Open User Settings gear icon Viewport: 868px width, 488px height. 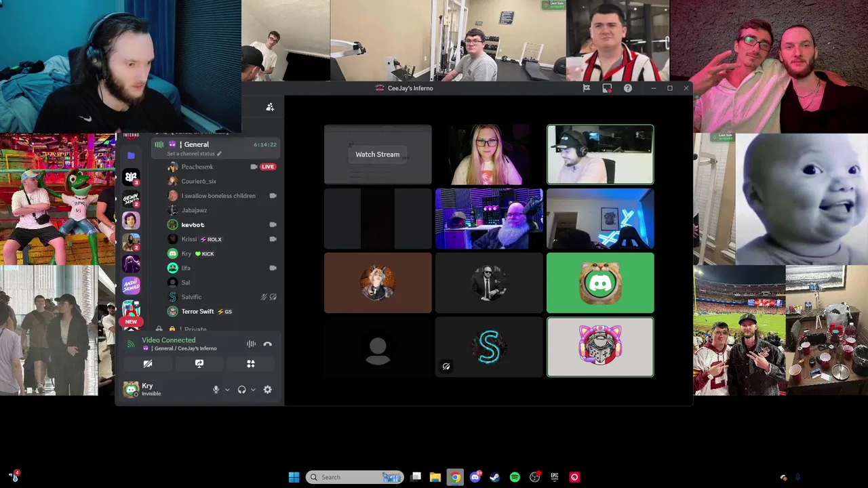267,390
